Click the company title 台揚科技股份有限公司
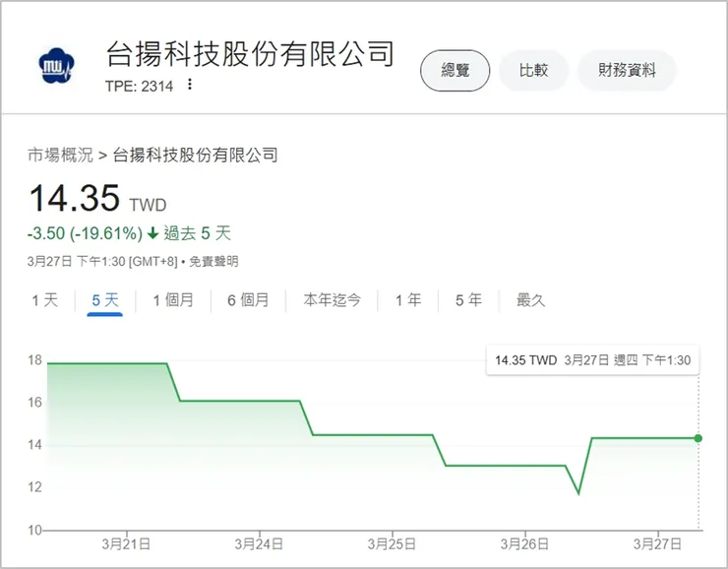 pos(250,54)
